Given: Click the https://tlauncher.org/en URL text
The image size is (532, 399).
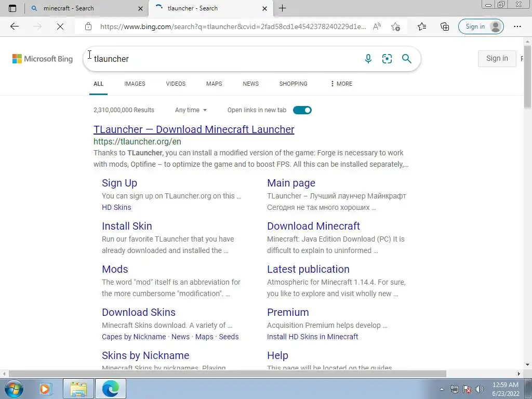Looking at the screenshot, I should click(x=137, y=141).
